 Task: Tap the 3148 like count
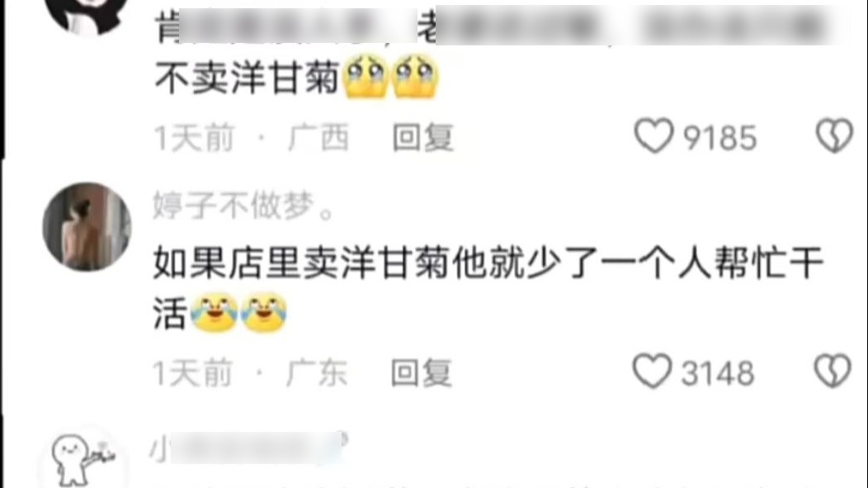coord(718,372)
